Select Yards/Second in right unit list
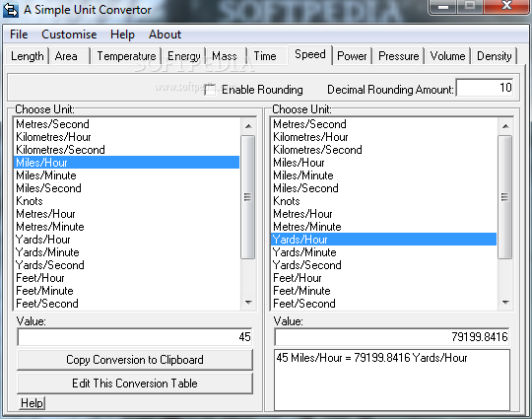 [384, 265]
